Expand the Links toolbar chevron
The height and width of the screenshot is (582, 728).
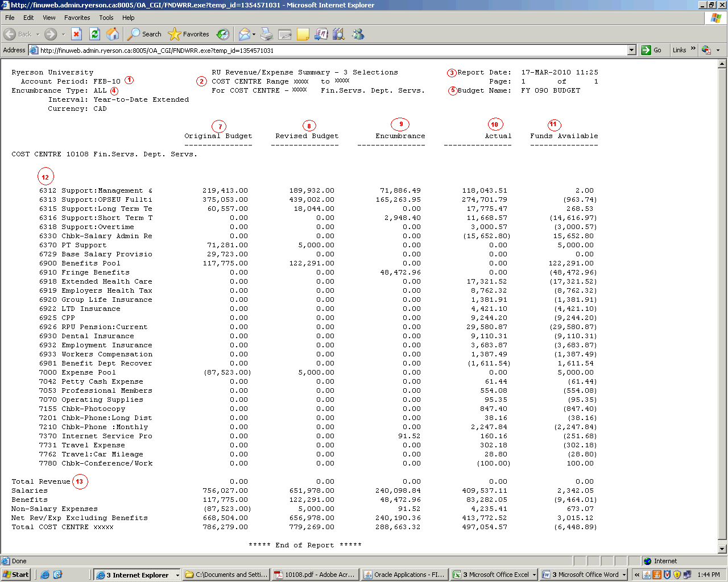tap(693, 49)
